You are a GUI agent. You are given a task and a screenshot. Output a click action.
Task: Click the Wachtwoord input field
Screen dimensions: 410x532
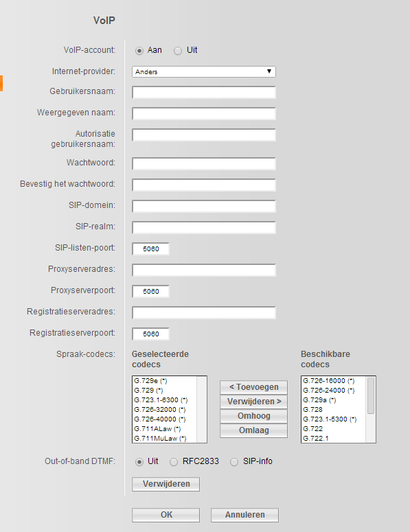tap(204, 163)
